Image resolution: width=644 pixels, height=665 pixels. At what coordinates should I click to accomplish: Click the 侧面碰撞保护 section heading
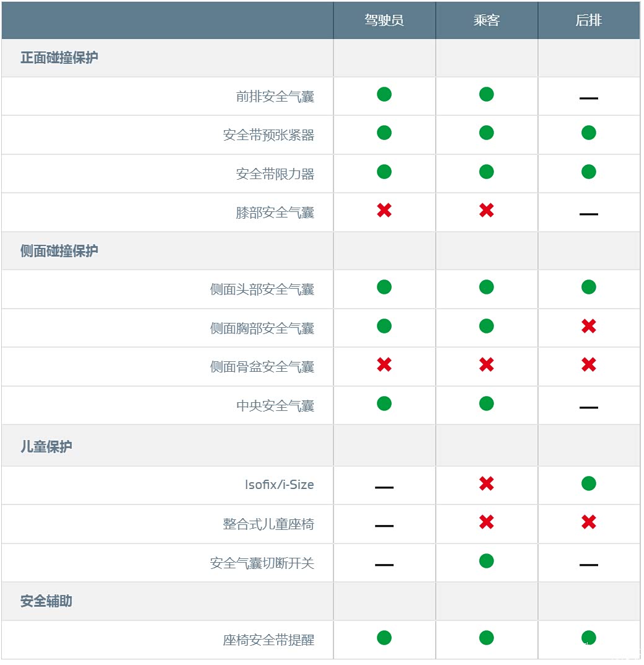59,251
